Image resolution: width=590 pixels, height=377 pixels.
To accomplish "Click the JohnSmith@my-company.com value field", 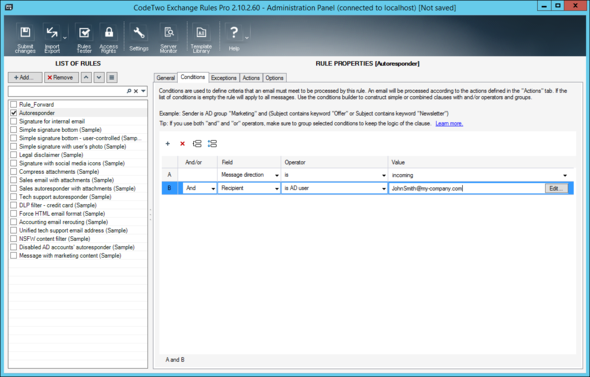I will 467,188.
